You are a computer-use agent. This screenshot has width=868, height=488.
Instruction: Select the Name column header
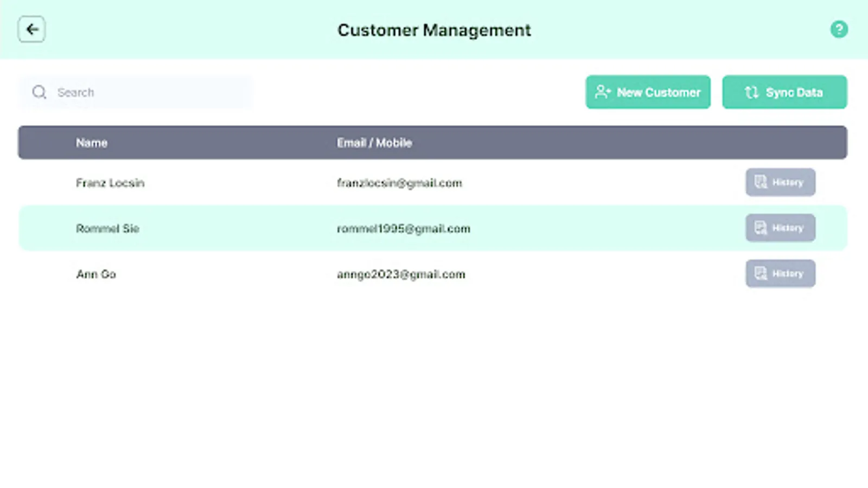(92, 143)
